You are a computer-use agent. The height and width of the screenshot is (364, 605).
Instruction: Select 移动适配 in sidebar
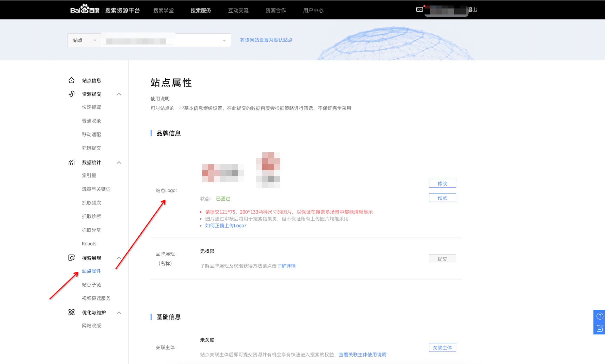pyautogui.click(x=91, y=134)
